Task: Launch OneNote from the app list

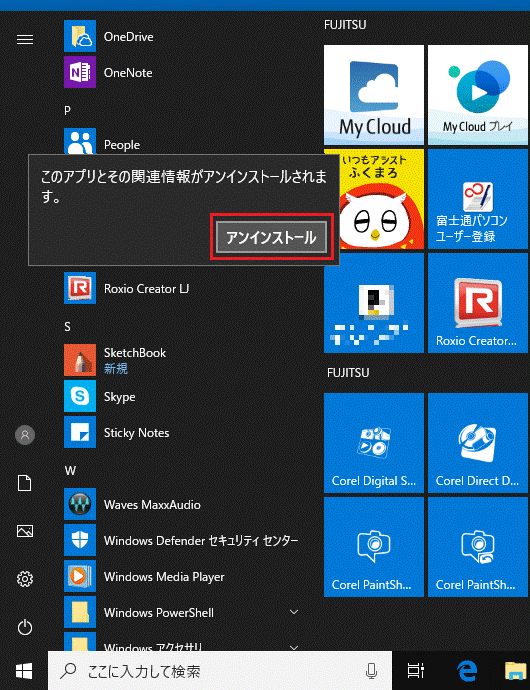Action: tap(80, 72)
